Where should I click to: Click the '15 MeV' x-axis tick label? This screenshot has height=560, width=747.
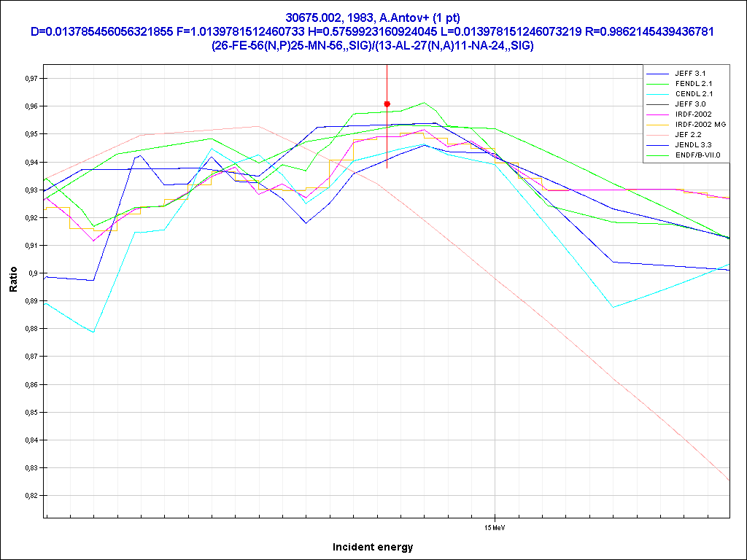point(495,525)
